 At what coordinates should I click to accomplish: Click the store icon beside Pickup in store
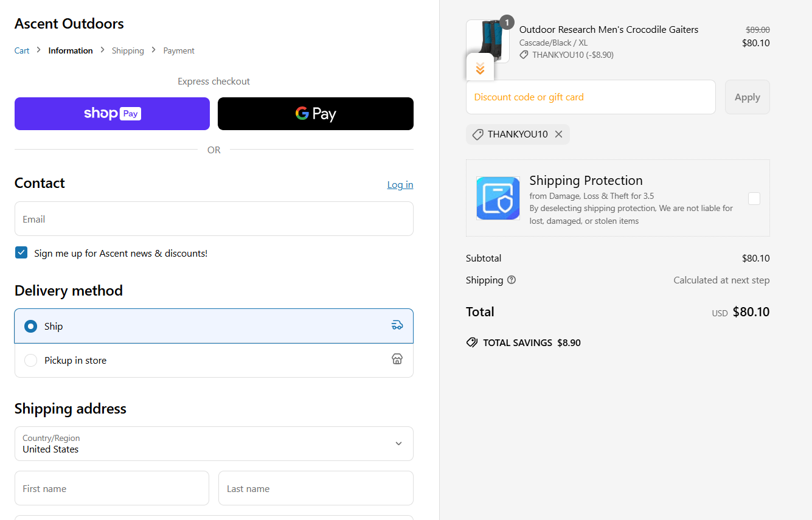coord(397,359)
